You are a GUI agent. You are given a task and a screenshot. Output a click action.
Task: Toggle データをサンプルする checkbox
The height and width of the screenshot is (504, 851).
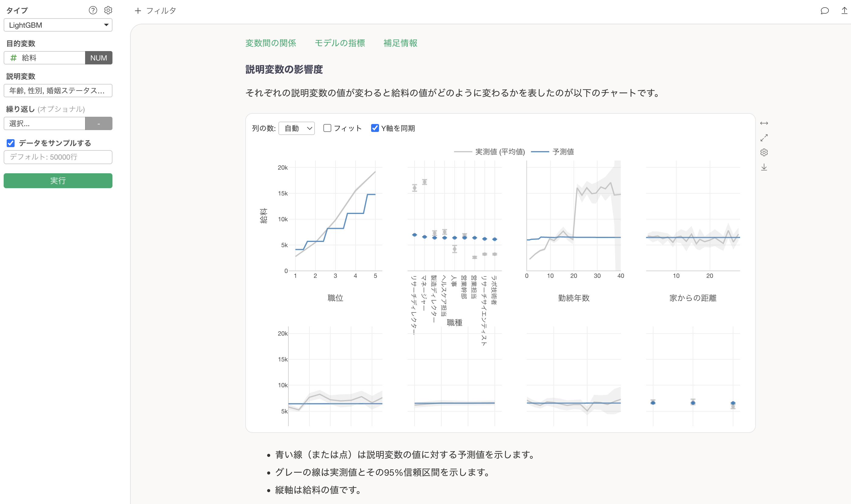coord(11,143)
